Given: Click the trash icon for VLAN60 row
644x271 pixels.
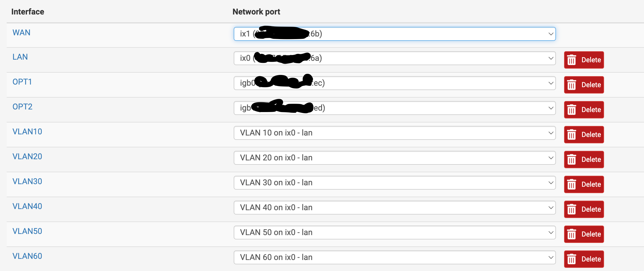Looking at the screenshot, I should tap(572, 259).
